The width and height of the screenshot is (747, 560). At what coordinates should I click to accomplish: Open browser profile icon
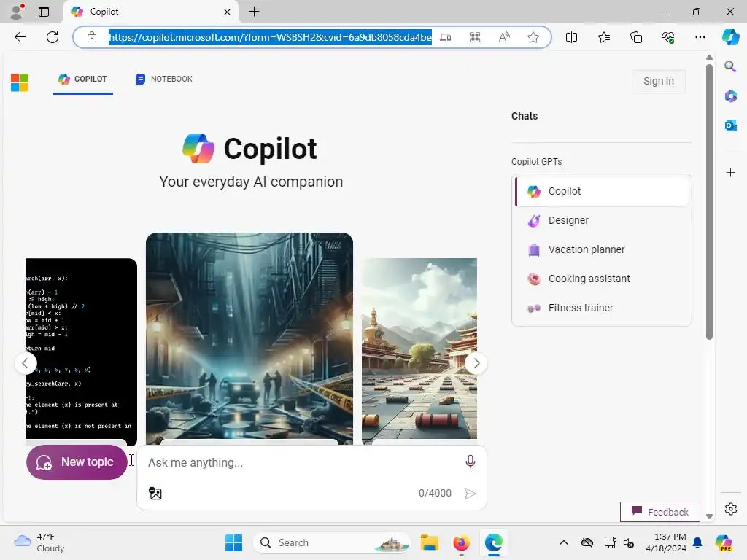click(17, 12)
